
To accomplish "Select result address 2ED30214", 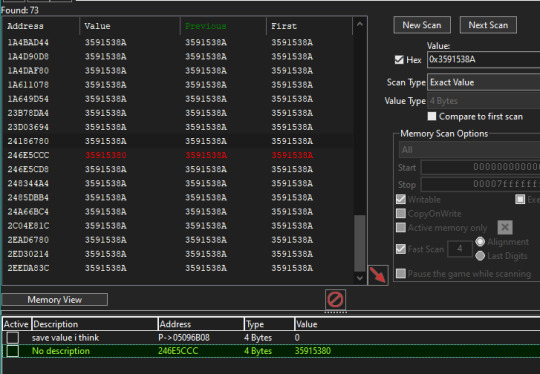I will point(28,254).
